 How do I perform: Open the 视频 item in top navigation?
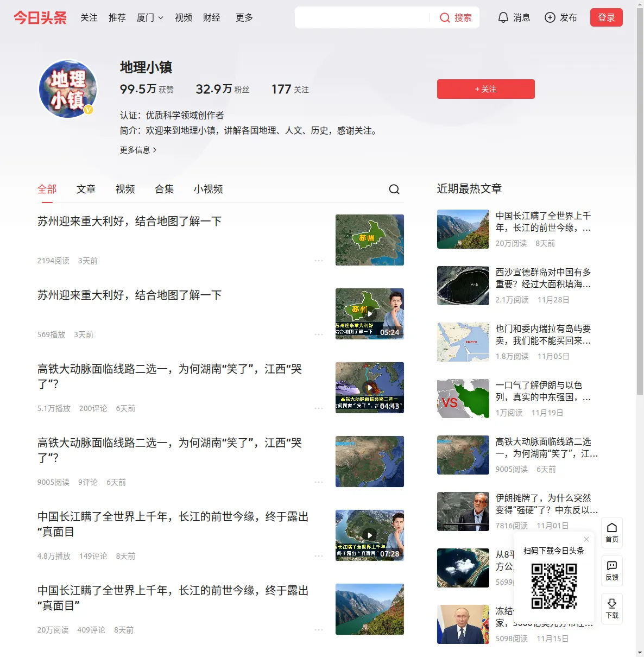[184, 17]
